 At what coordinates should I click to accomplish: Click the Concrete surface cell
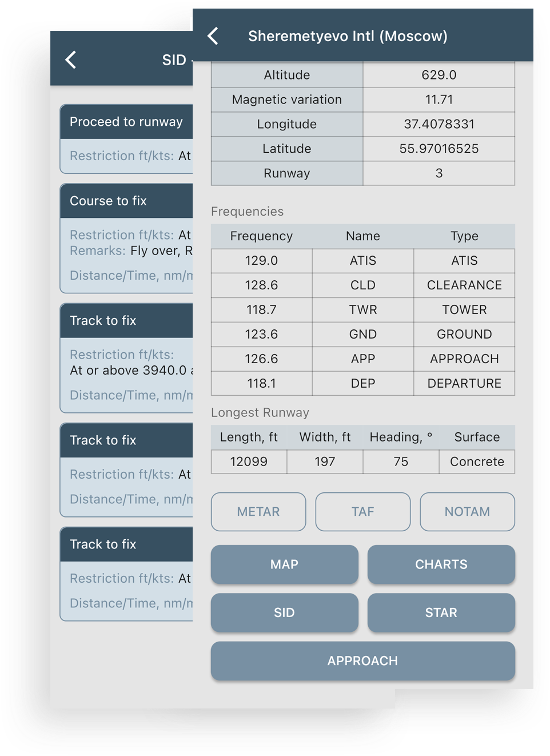477,462
